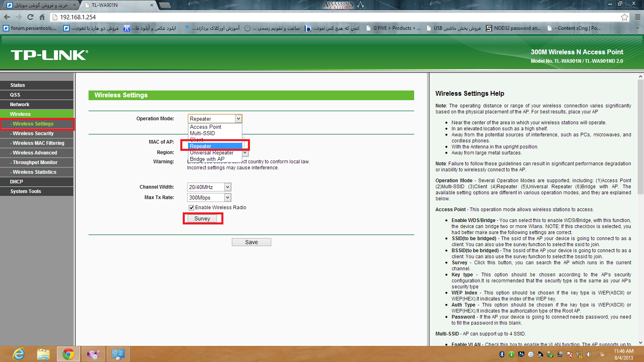Open the Max Tx Rate dropdown

click(x=209, y=197)
